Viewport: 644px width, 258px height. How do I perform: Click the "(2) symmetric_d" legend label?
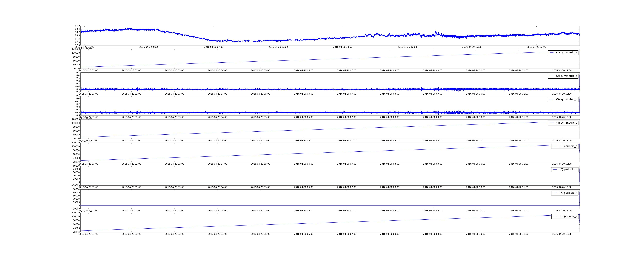(566, 76)
